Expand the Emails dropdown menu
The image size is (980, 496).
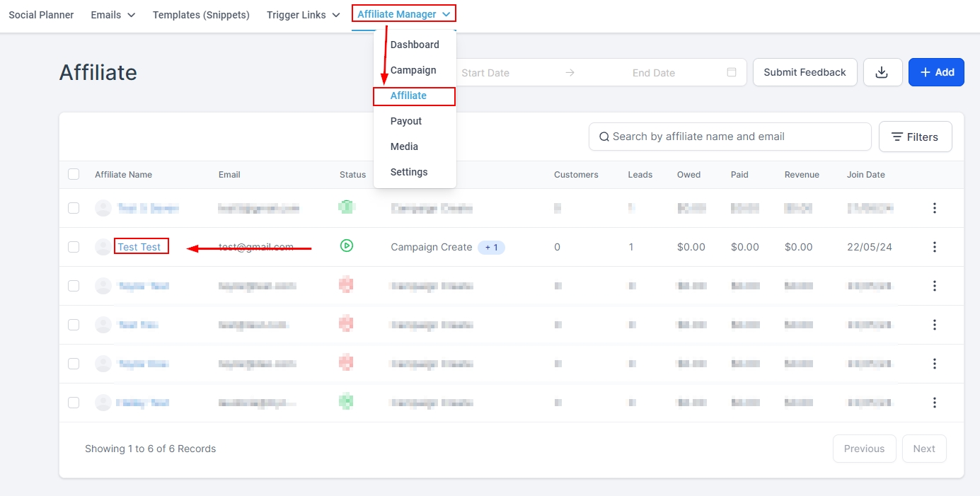point(113,15)
